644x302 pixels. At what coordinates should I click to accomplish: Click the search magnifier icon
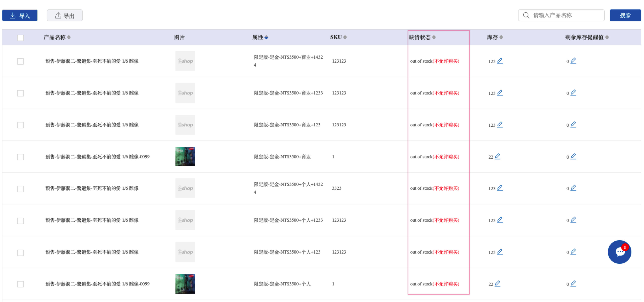pyautogui.click(x=526, y=15)
